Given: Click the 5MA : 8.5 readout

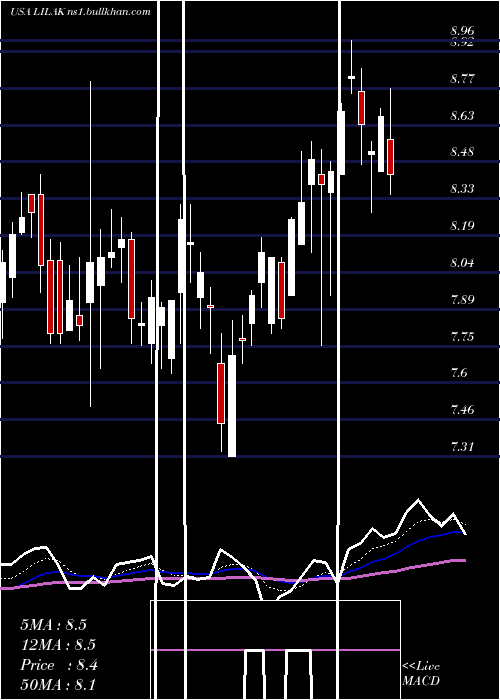Looking at the screenshot, I should tap(53, 625).
